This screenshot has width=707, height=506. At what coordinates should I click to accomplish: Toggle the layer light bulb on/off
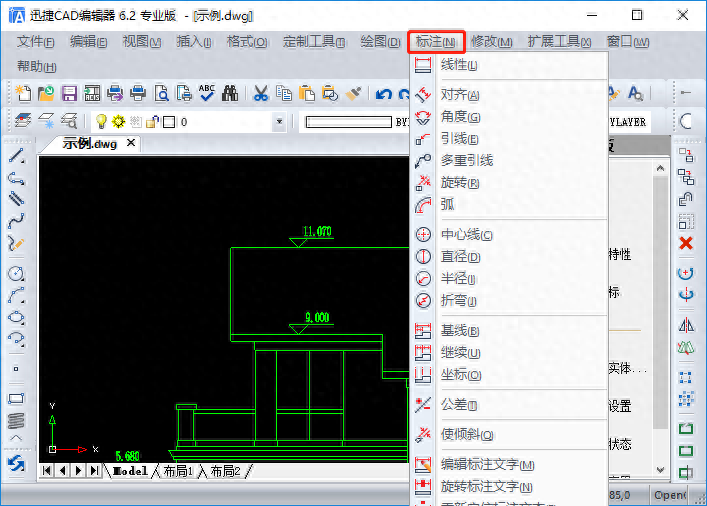pyautogui.click(x=101, y=121)
